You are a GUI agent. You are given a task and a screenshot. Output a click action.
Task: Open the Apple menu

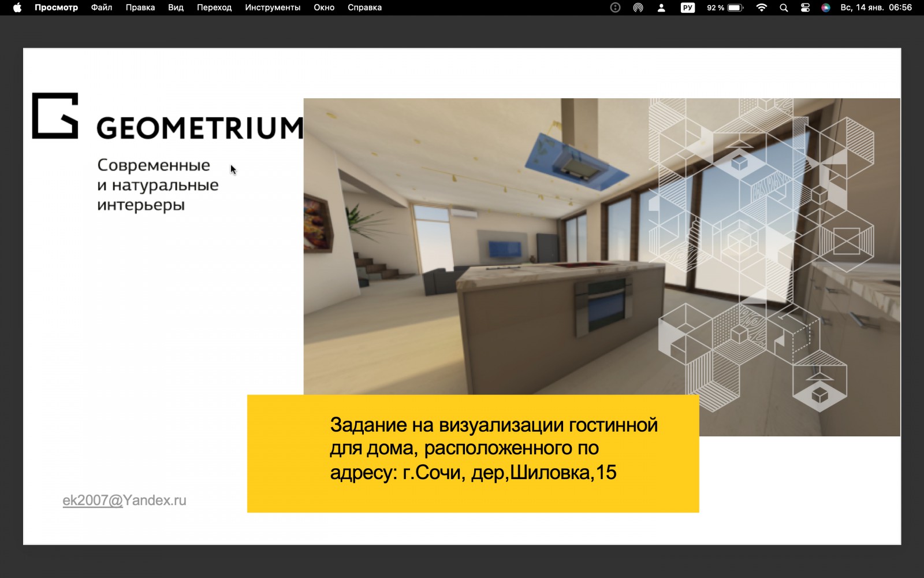click(x=17, y=8)
